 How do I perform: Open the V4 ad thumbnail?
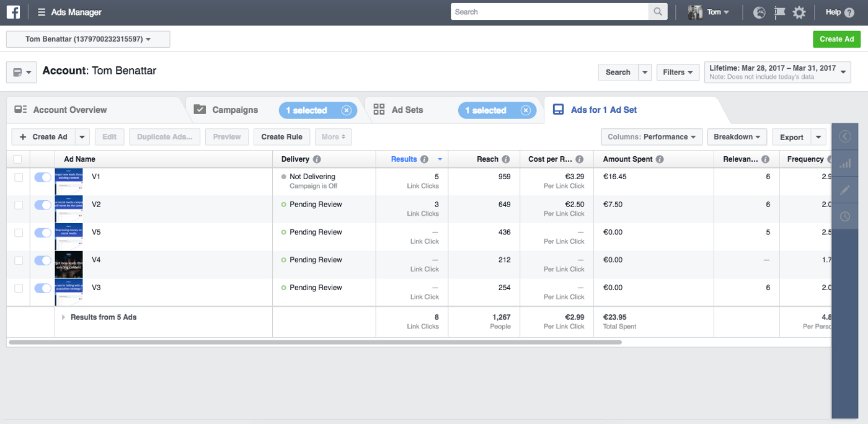pyautogui.click(x=69, y=265)
